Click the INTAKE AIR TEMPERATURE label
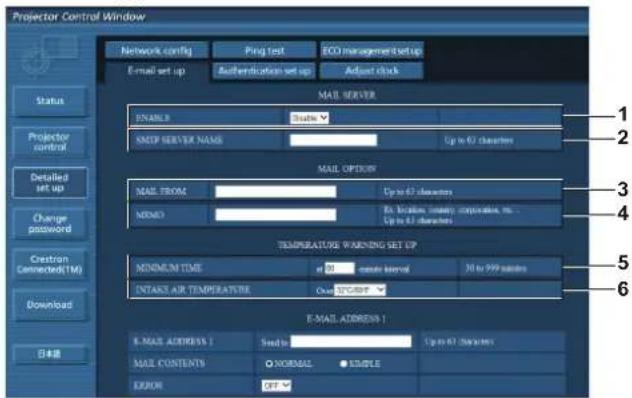The height and width of the screenshot is (398, 632). point(193,290)
